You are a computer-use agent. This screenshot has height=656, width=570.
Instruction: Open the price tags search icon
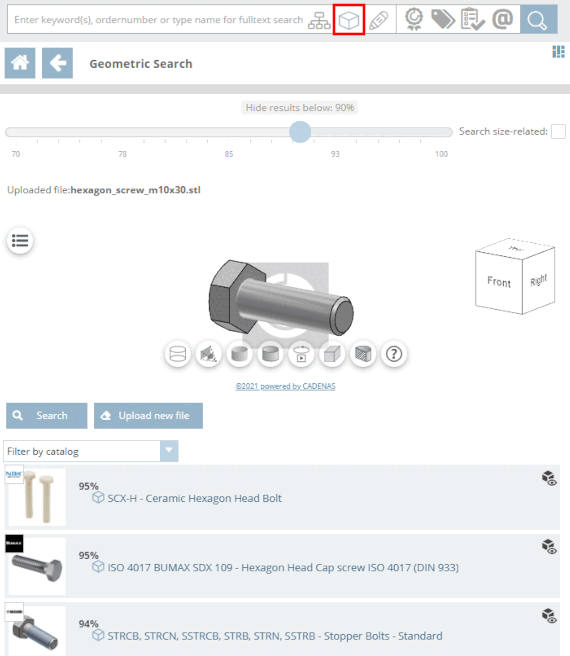[443, 20]
